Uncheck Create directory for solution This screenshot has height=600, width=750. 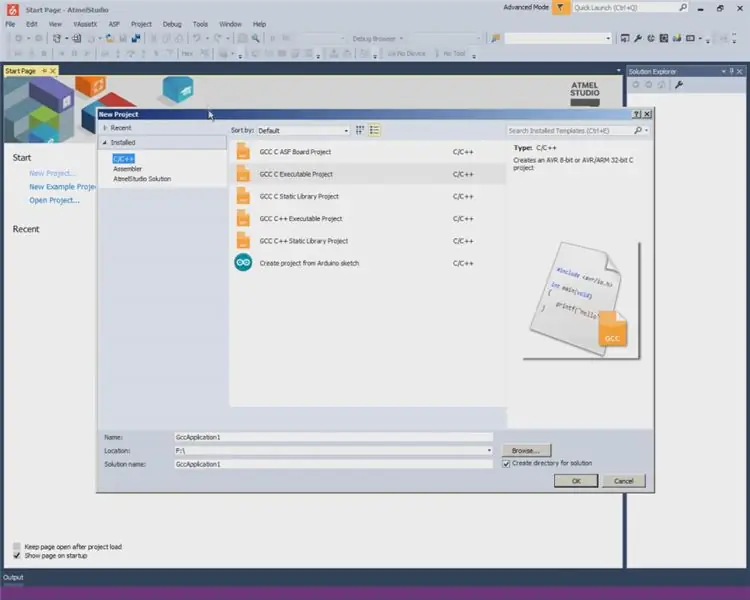pos(506,464)
